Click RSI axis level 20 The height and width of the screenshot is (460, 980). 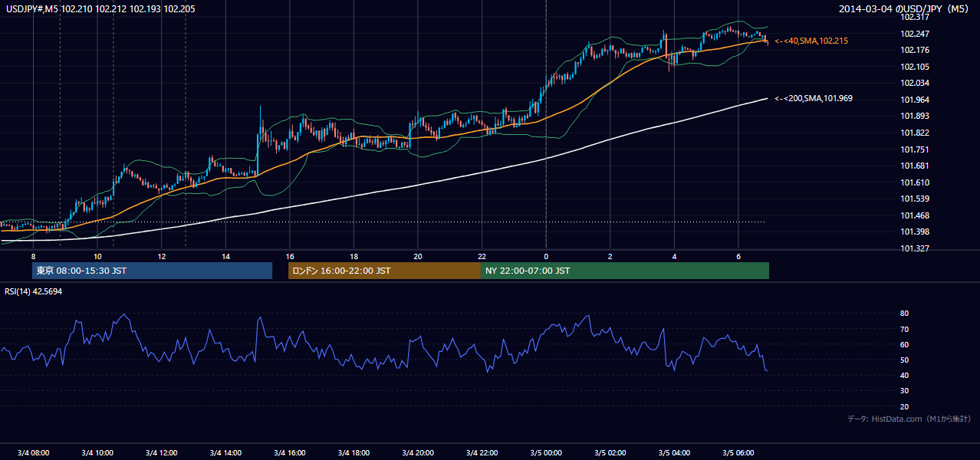(x=905, y=406)
